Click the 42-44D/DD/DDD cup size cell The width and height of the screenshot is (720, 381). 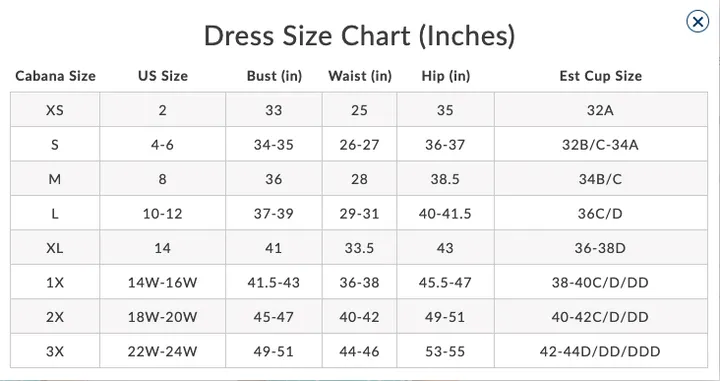(x=601, y=351)
